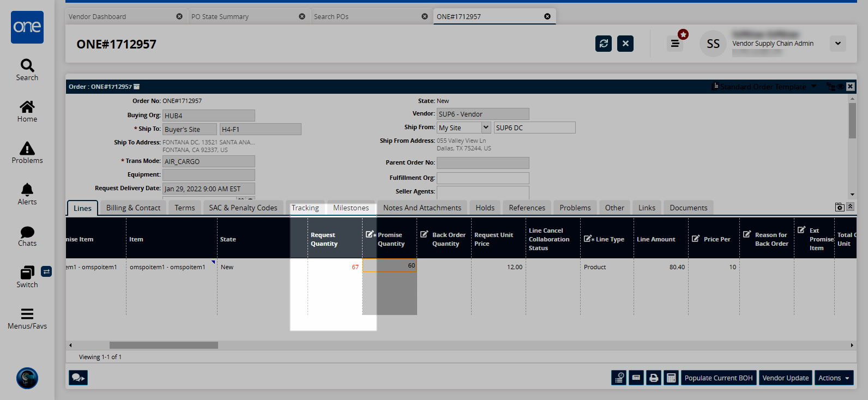Image resolution: width=868 pixels, height=400 pixels.
Task: Open the Notes And Attachments tab
Action: (422, 208)
